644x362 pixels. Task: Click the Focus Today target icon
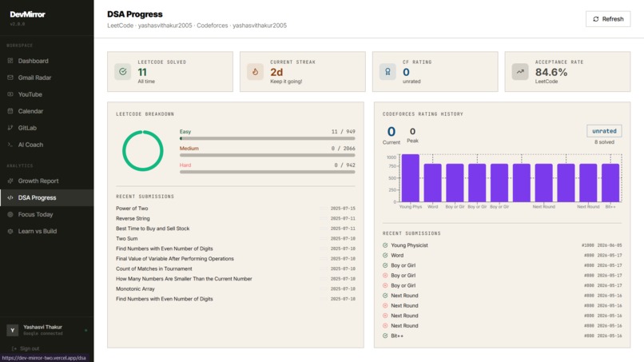click(10, 214)
